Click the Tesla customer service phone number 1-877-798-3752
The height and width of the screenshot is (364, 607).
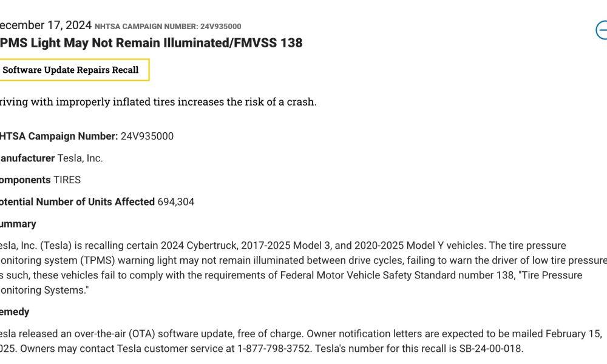tap(274, 348)
